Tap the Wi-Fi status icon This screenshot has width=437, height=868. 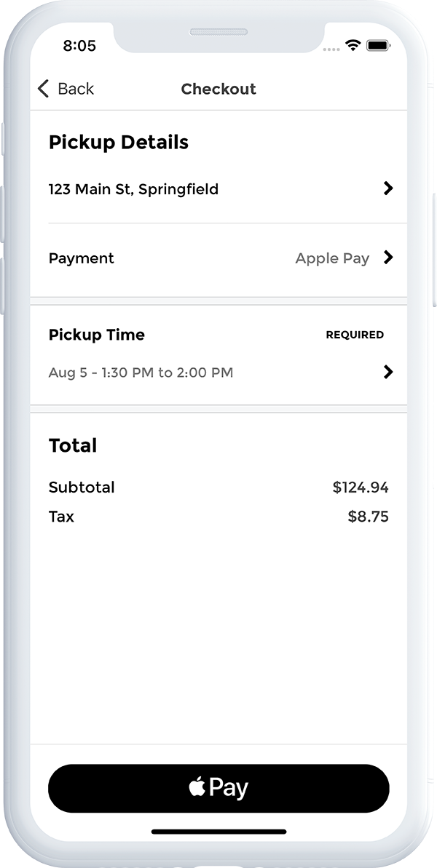pos(353,45)
